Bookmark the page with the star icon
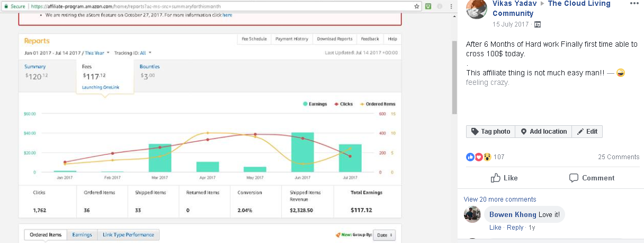 [x=417, y=6]
